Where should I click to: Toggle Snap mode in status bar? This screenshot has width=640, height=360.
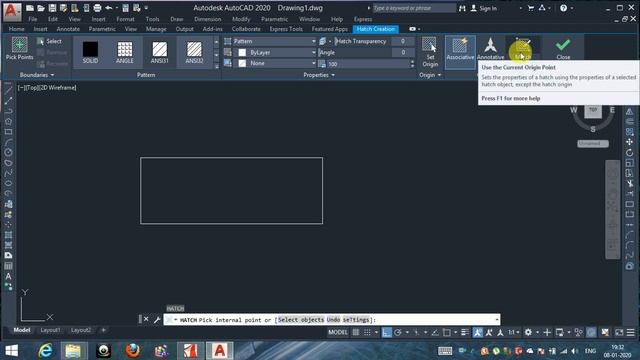tap(367, 332)
